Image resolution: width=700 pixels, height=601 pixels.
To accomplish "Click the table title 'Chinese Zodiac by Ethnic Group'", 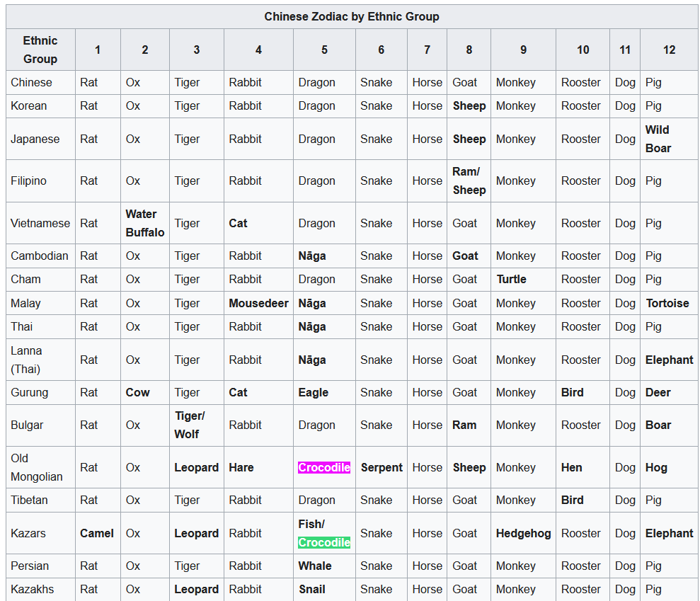I will pyautogui.click(x=351, y=16).
